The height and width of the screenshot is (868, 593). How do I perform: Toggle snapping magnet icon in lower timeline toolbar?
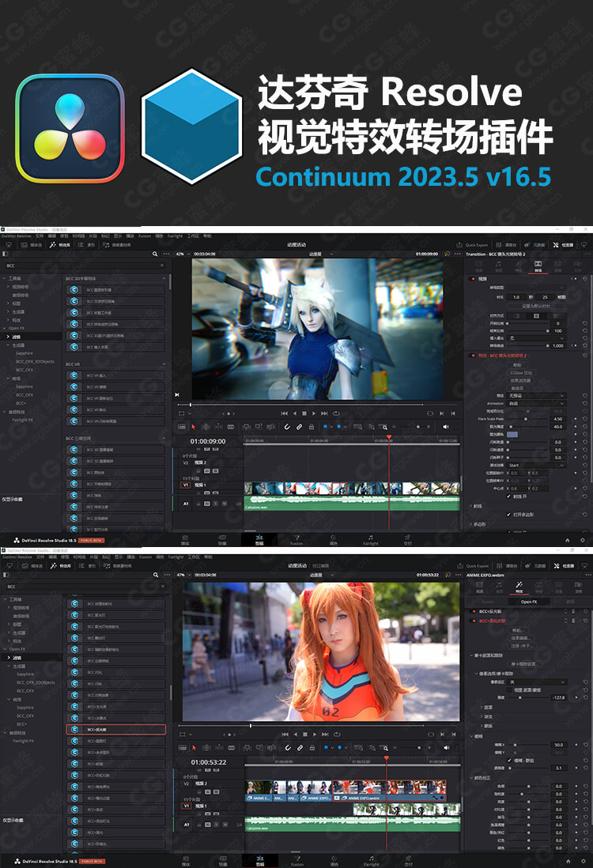click(x=287, y=748)
